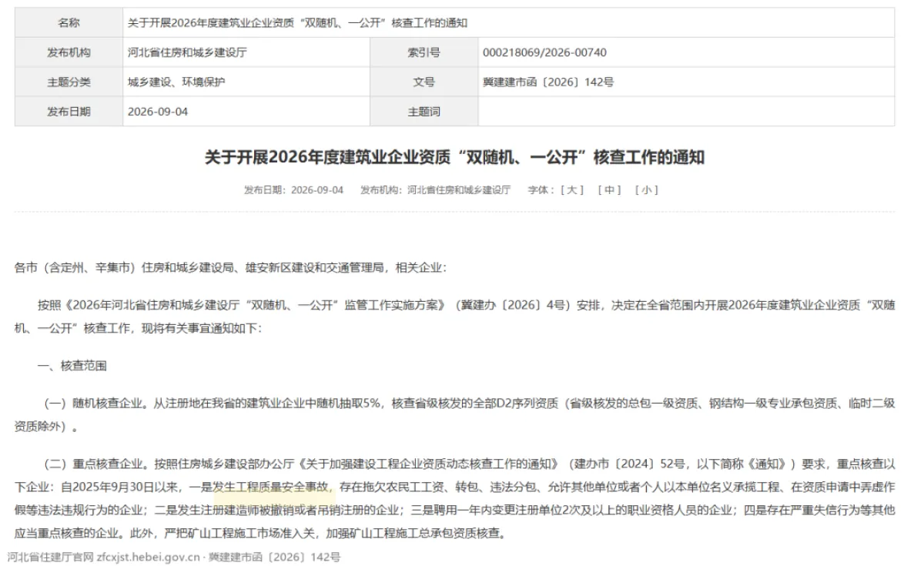This screenshot has width=924, height=566.
Task: Click the salutation line beginning 各市（含定州、辛集市）
Action: click(x=230, y=267)
